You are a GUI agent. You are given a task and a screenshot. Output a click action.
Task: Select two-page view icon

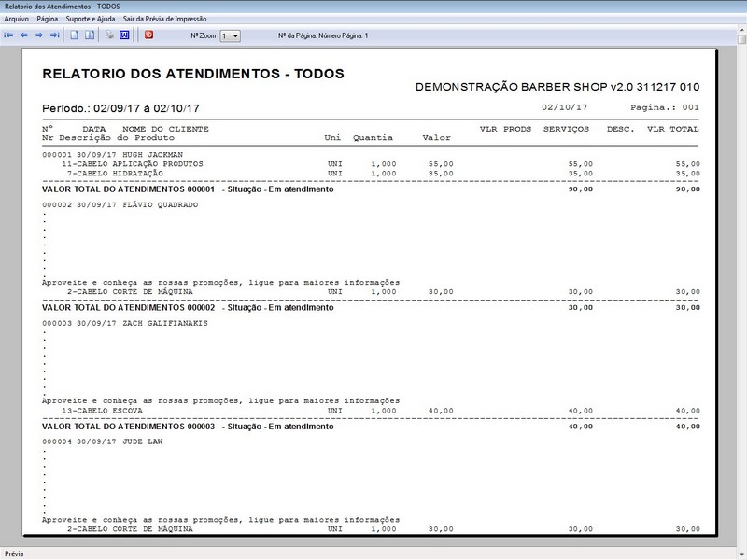(90, 35)
